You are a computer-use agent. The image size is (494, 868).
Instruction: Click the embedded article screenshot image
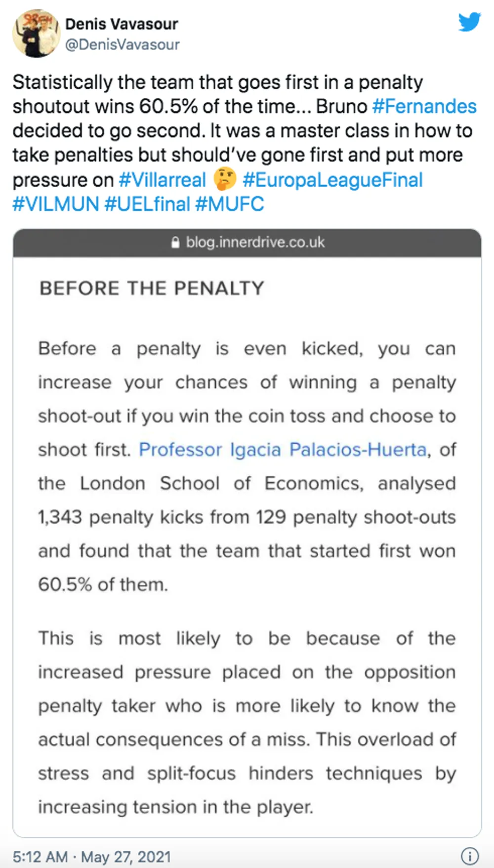(247, 533)
